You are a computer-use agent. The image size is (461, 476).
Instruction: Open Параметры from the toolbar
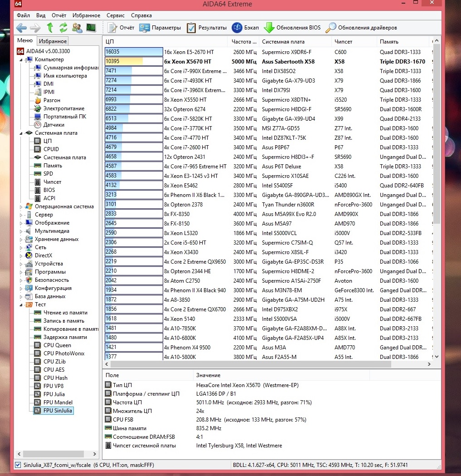click(160, 28)
